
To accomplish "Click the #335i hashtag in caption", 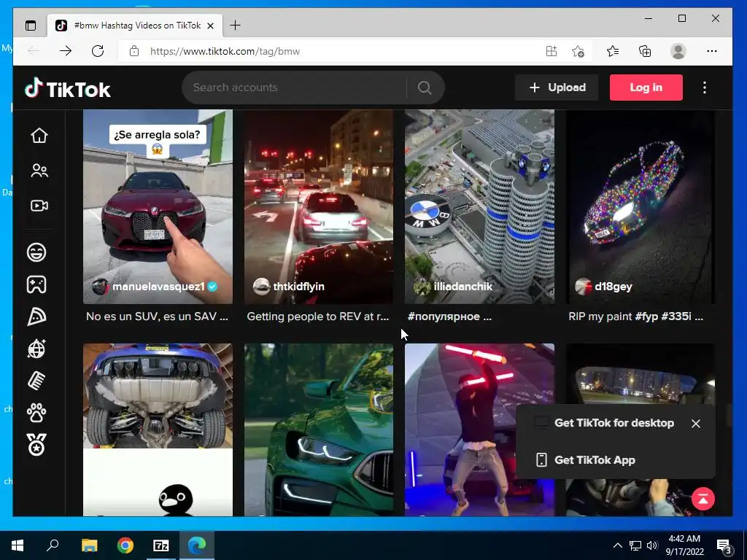I will point(676,316).
